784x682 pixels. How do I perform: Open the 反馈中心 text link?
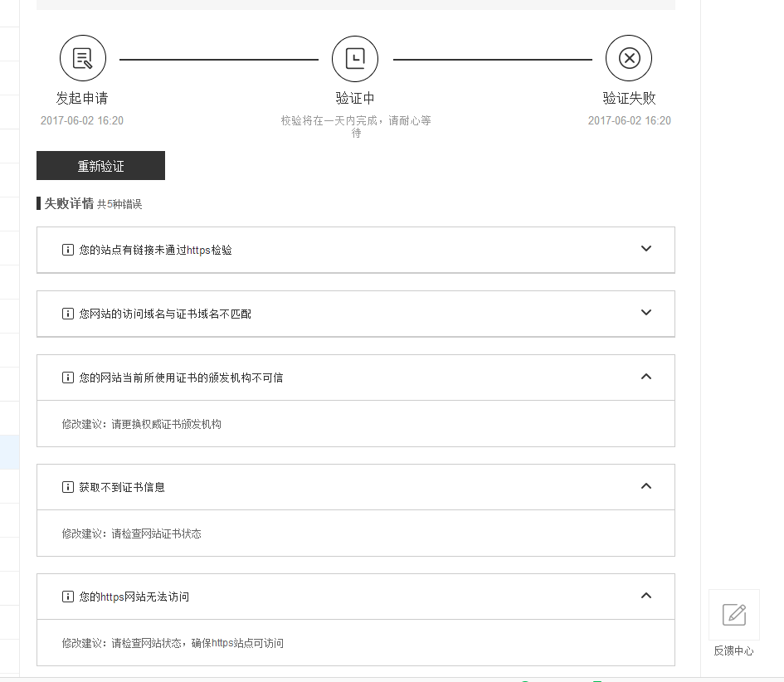coord(733,651)
